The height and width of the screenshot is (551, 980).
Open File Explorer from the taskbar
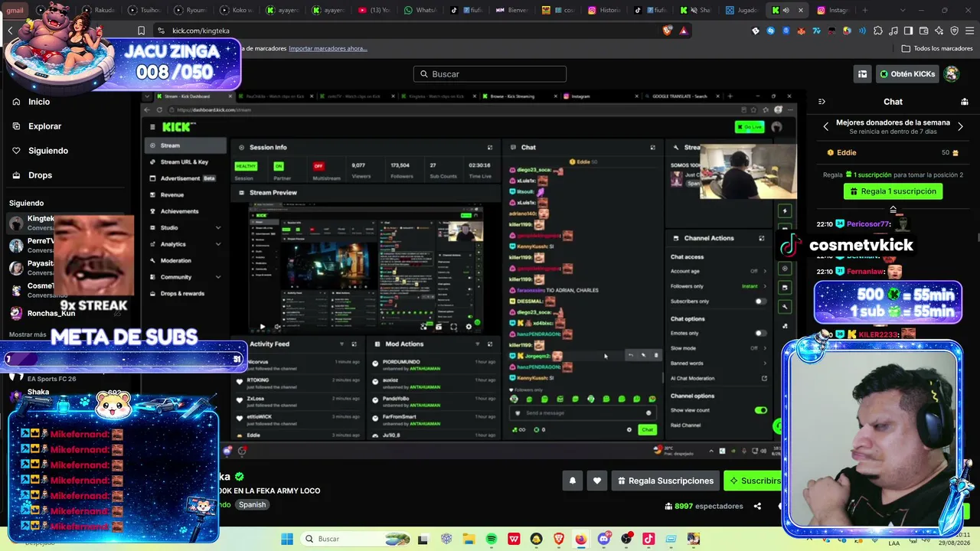click(x=469, y=539)
